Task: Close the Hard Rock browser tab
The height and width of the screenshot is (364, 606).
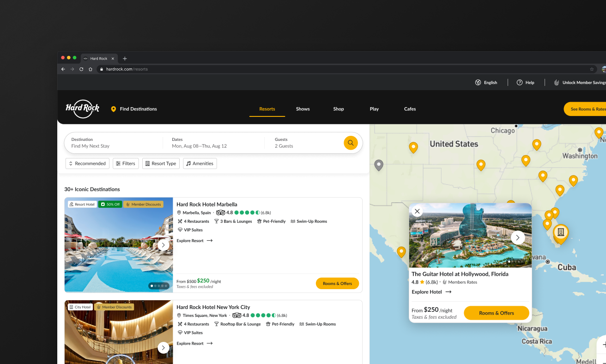Action: 113,59
